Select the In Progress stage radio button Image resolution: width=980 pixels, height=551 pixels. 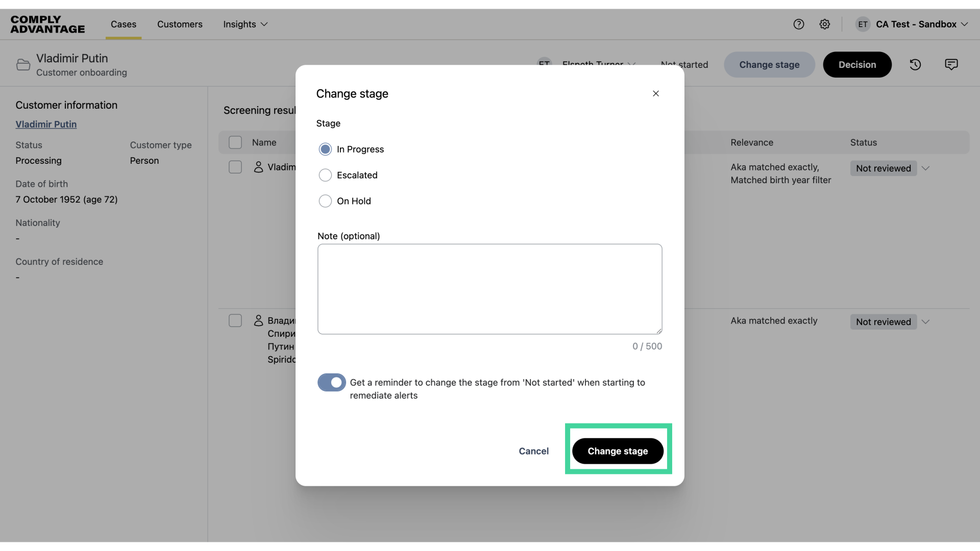[325, 149]
